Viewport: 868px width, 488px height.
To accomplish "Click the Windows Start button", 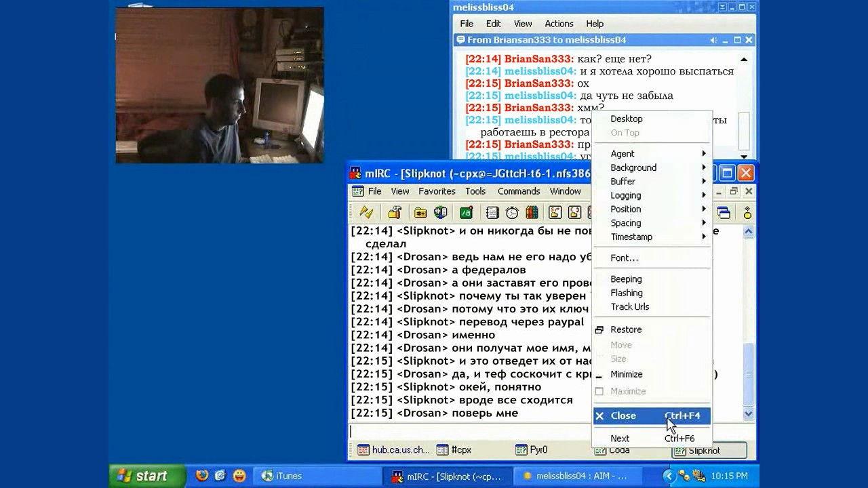I will [147, 476].
